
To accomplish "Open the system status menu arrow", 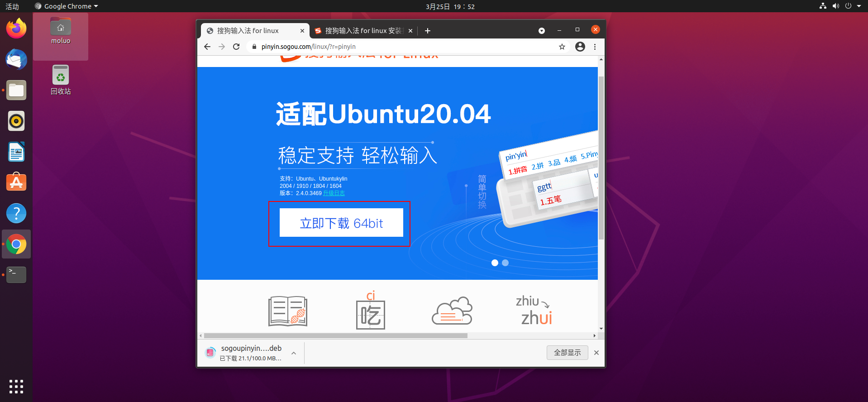I will point(858,6).
